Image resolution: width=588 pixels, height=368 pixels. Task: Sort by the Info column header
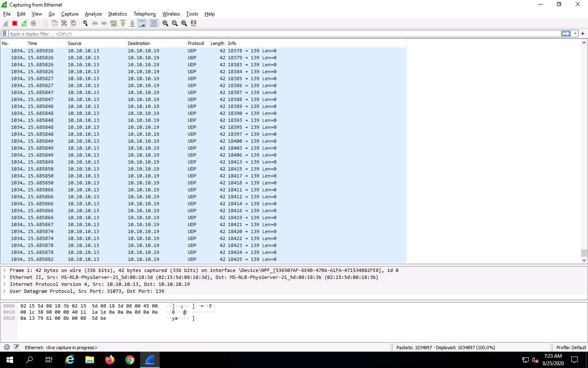point(316,43)
